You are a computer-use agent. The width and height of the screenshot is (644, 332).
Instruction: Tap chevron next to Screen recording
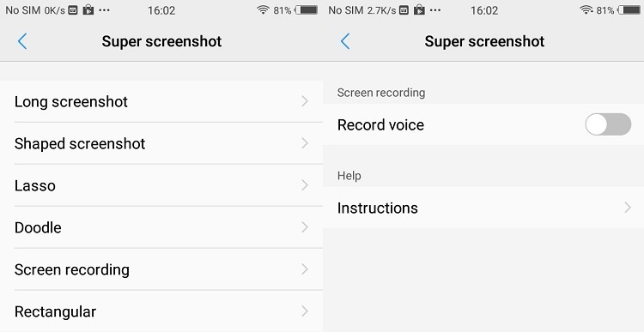point(305,269)
